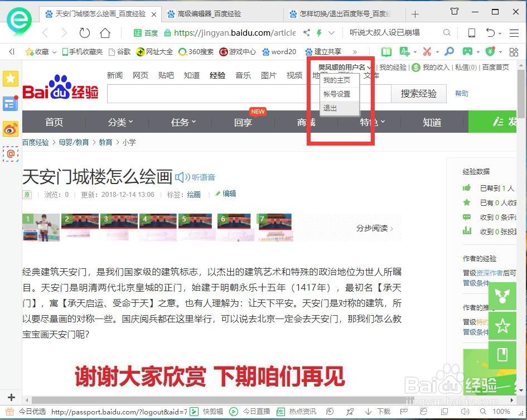Expand the address bar dropdown arrow
527x420 pixels.
click(331, 33)
